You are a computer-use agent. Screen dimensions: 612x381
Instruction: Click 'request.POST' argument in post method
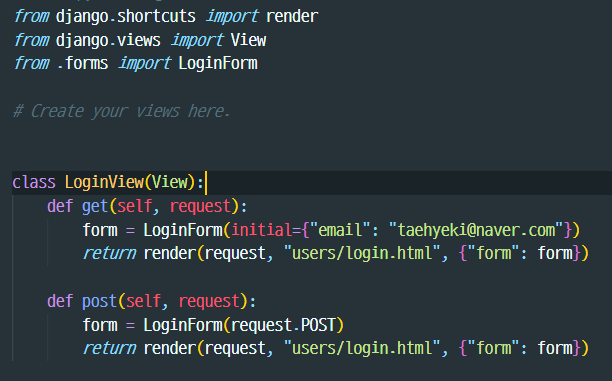(283, 325)
